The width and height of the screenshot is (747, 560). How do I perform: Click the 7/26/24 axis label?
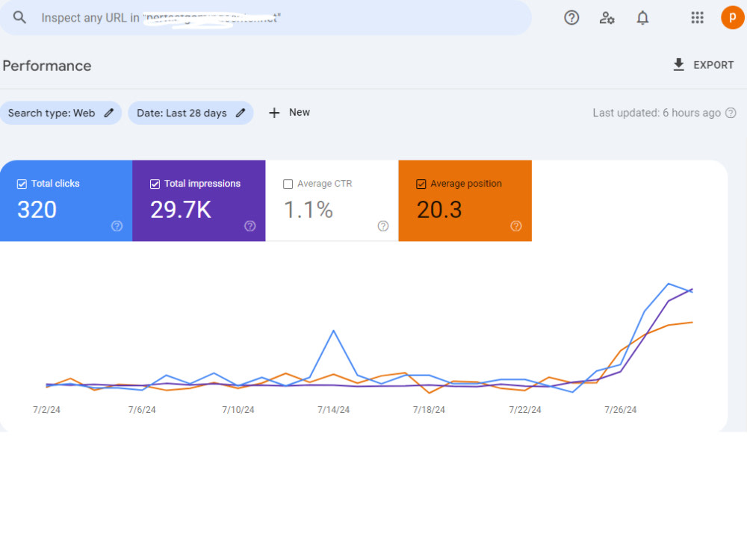[620, 409]
